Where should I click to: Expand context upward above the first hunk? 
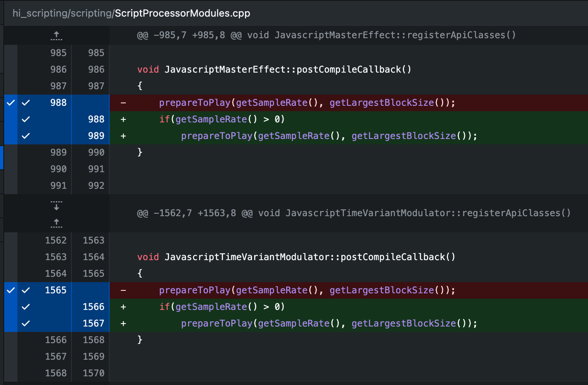coord(56,35)
